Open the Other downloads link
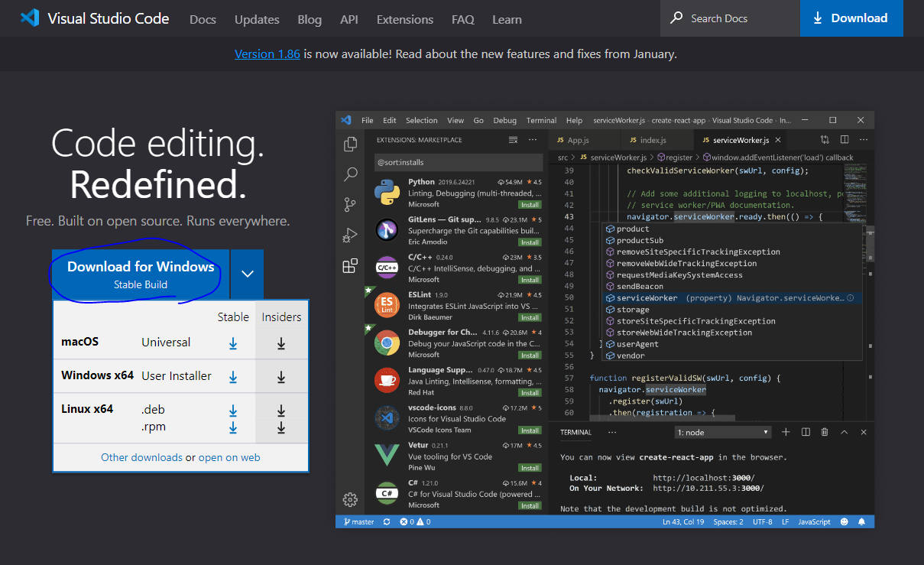 pos(141,457)
